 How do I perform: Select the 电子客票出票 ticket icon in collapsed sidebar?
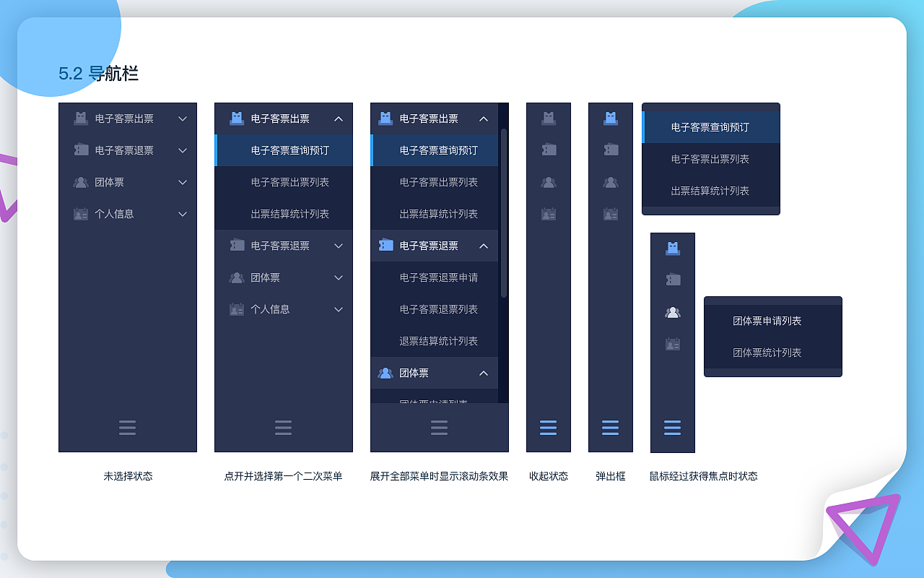[x=549, y=118]
